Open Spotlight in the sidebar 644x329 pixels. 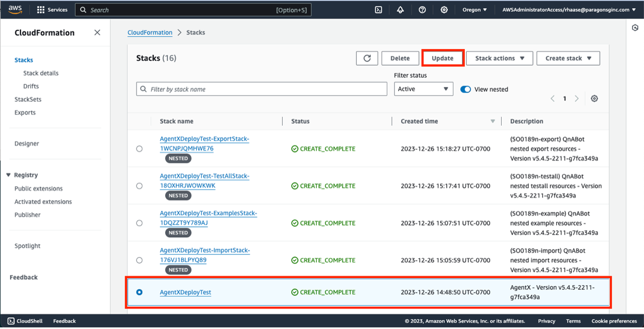click(x=28, y=246)
